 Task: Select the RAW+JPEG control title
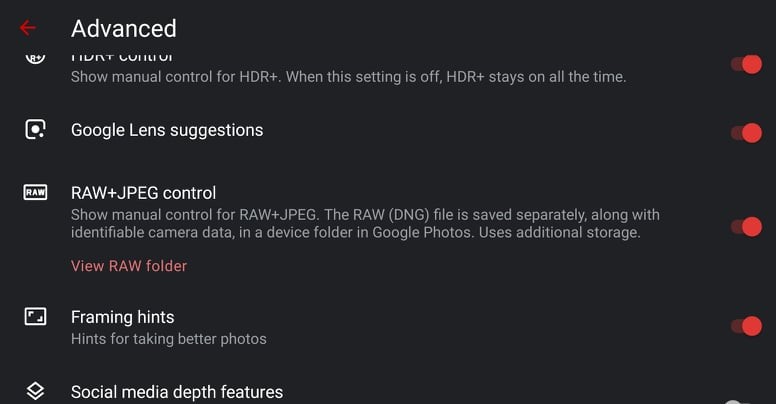[144, 193]
